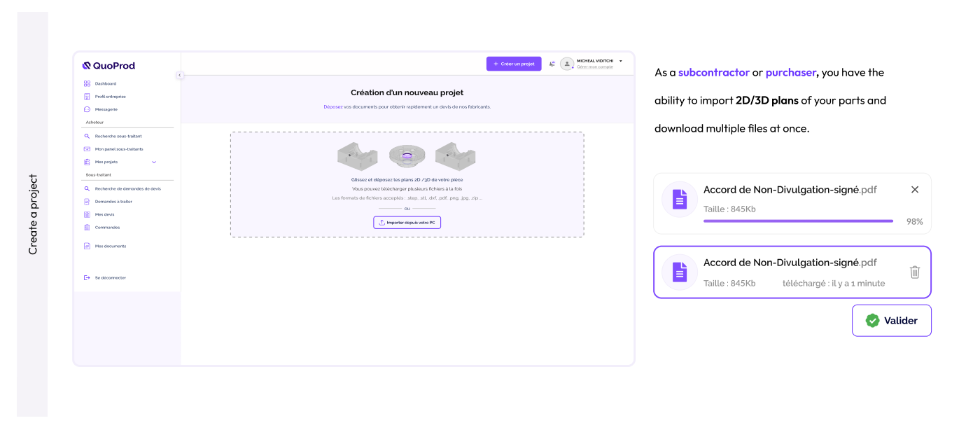Click the Se déconnecter logout icon
Image resolution: width=980 pixels, height=437 pixels.
click(x=87, y=278)
